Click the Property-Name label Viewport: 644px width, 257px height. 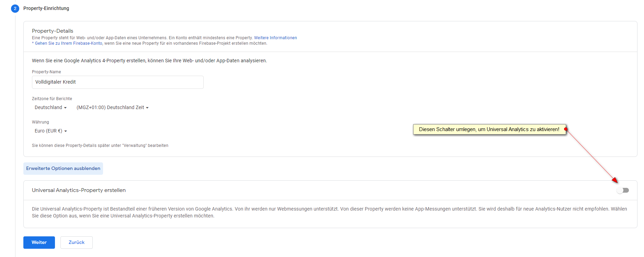[x=46, y=72]
